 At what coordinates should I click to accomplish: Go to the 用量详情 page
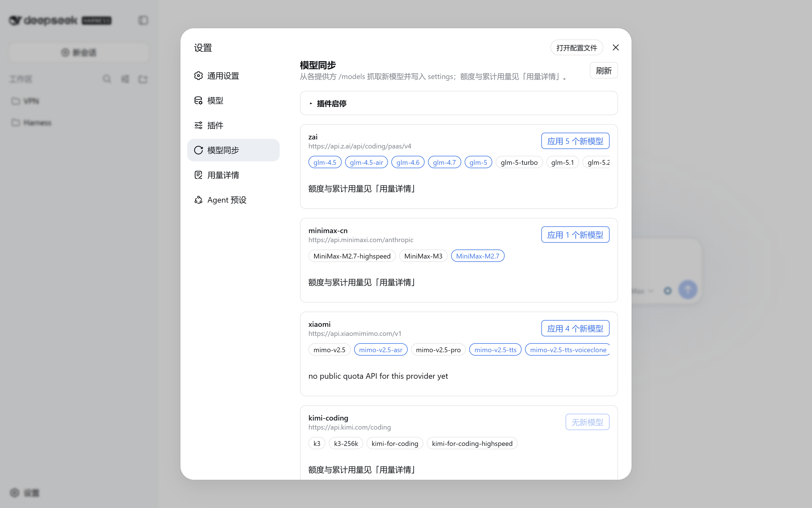click(x=233, y=175)
